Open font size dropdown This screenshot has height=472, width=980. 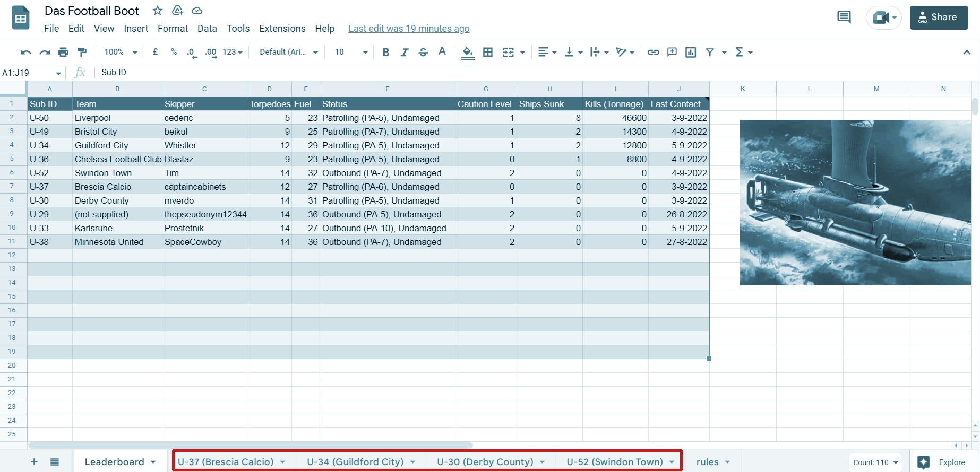[x=351, y=52]
